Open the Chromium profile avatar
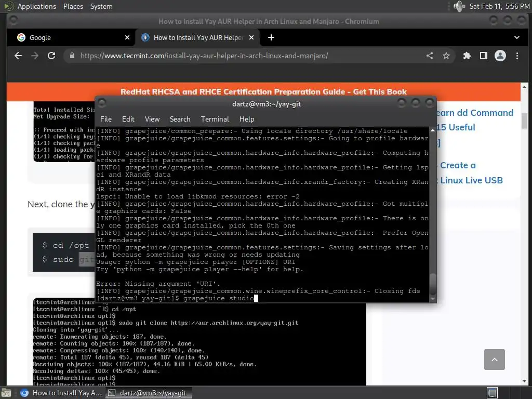 point(500,56)
